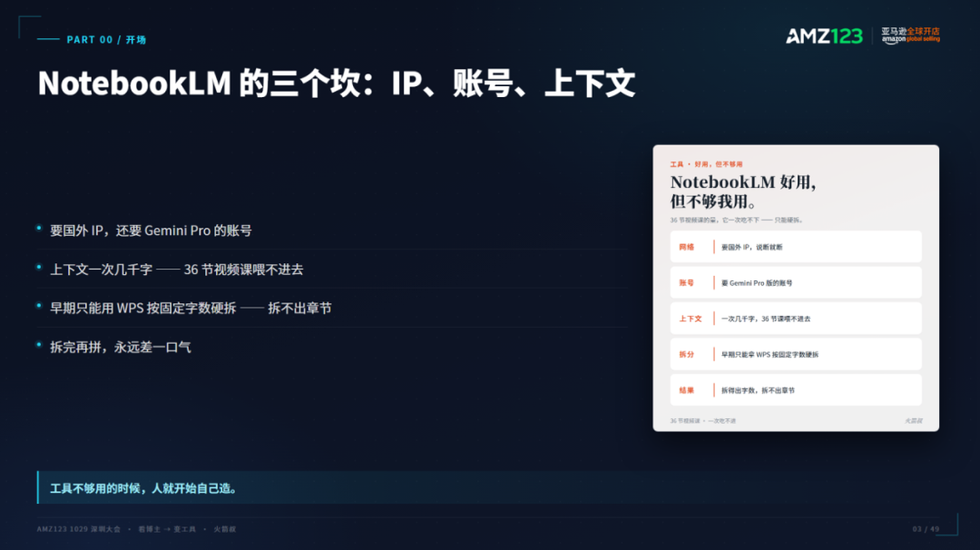Click the row text '一次几千字，36 节课喂不进去'
Screen dimensions: 980x550
click(x=766, y=319)
